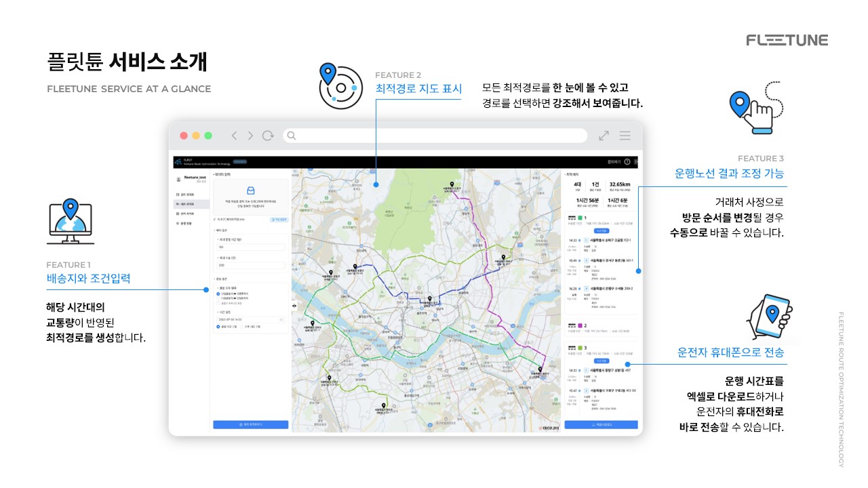Click the map panel collapse arrows handle

tap(294, 306)
